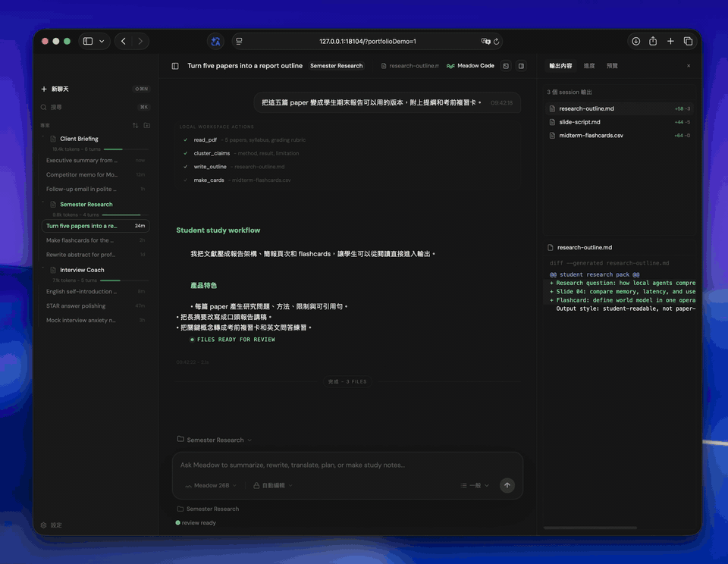Collapse the Interview Coach project group

coord(43,268)
